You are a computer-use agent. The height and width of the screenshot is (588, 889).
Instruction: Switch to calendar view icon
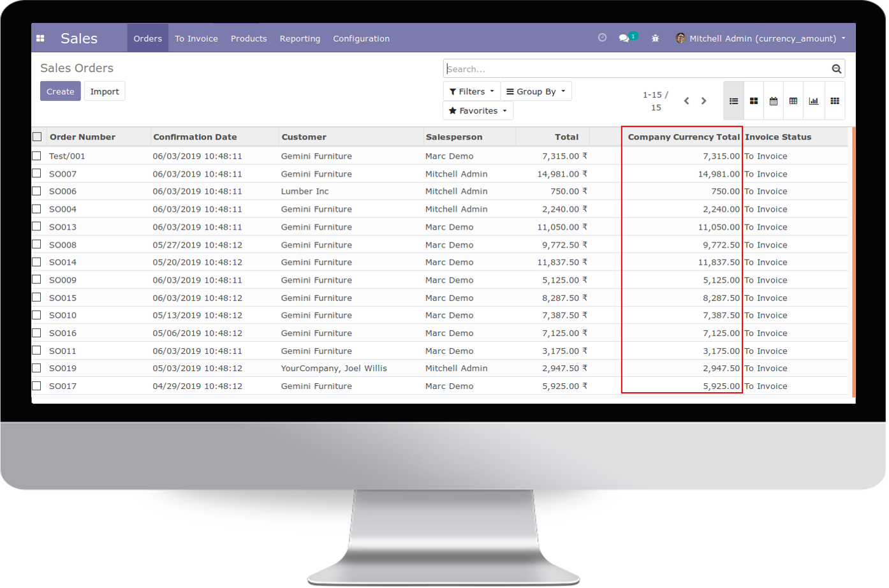(774, 101)
